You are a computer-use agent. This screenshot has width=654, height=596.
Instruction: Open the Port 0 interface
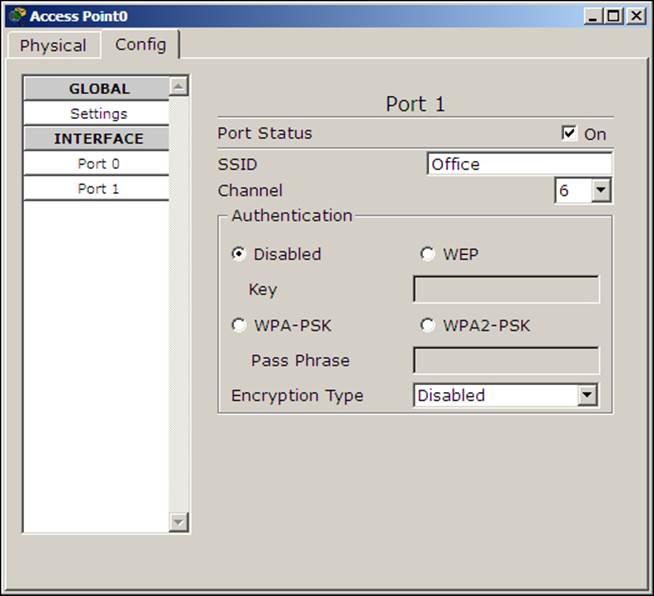(x=96, y=163)
